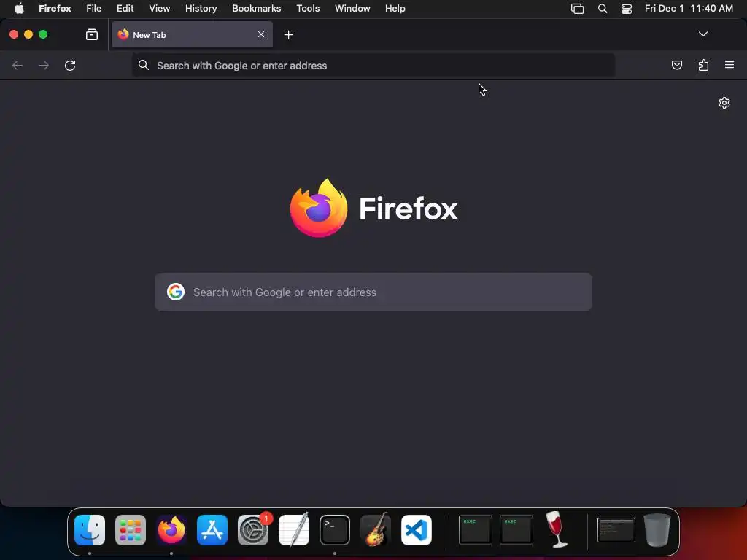Open Save to Pocket button
This screenshot has width=747, height=560.
[x=676, y=65]
